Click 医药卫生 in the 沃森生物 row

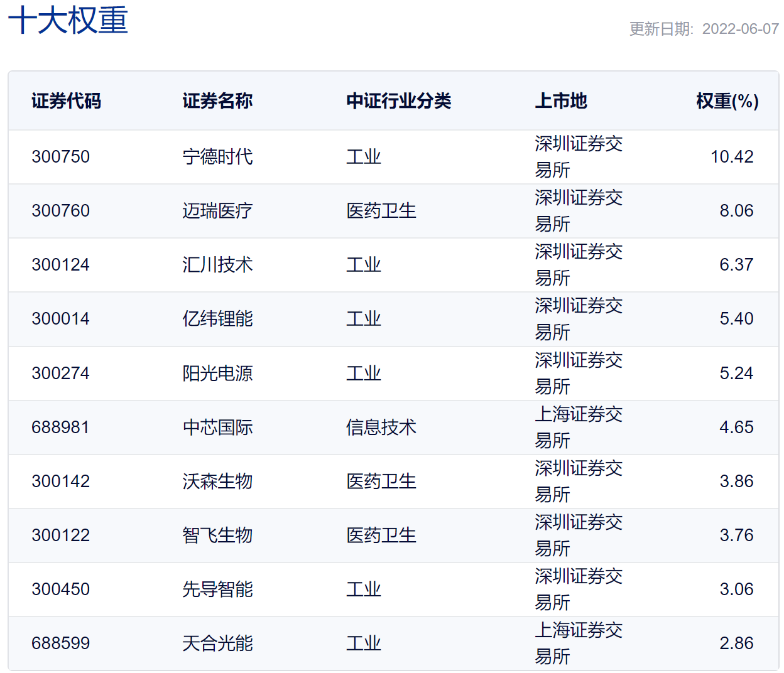point(381,481)
